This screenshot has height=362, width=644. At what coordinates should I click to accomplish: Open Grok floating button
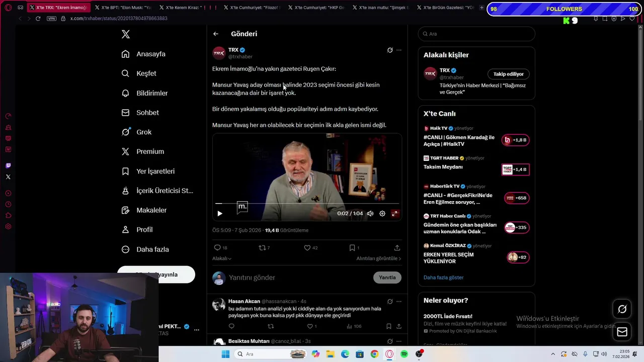pyautogui.click(x=622, y=309)
